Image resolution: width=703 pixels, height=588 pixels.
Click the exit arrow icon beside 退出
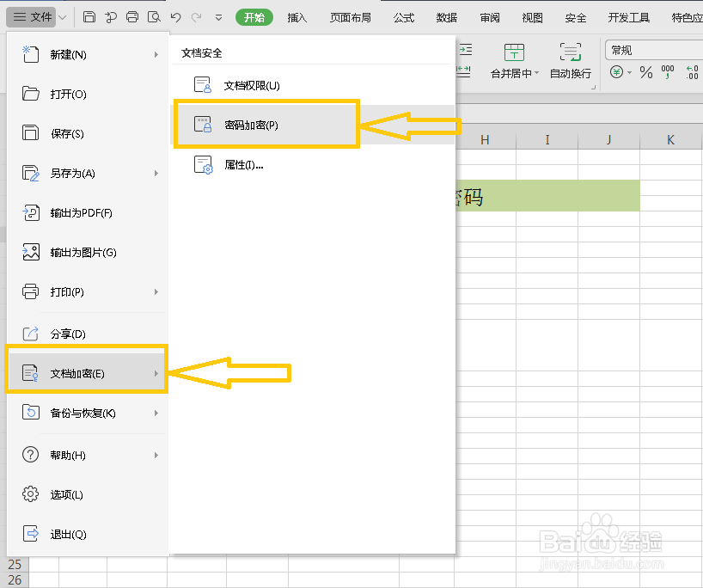(x=30, y=533)
